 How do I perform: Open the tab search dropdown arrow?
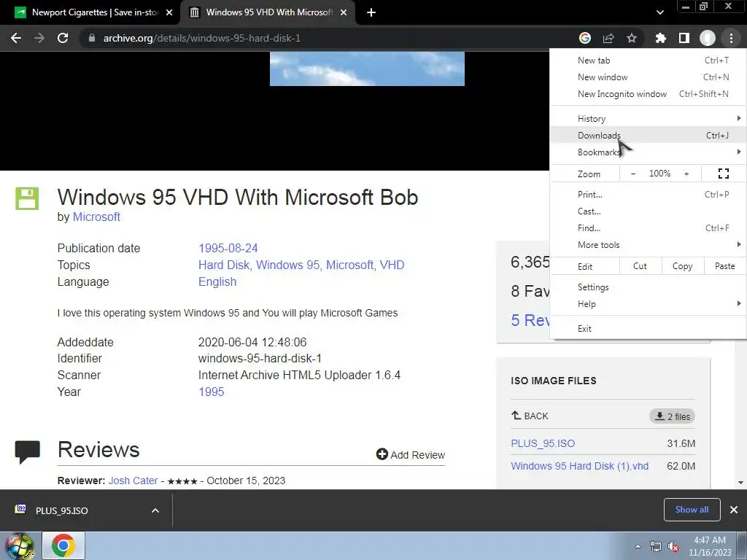(x=659, y=12)
